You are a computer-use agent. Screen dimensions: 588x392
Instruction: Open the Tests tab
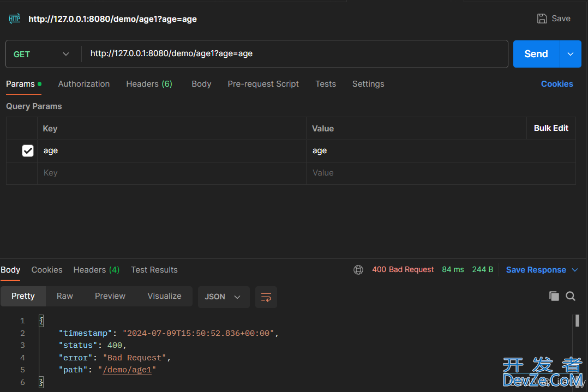click(326, 84)
